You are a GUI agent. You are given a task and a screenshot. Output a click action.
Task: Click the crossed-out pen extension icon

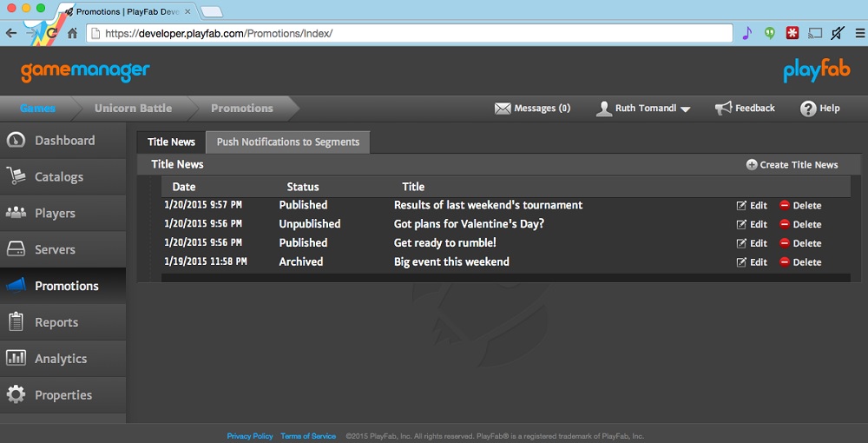tap(838, 33)
